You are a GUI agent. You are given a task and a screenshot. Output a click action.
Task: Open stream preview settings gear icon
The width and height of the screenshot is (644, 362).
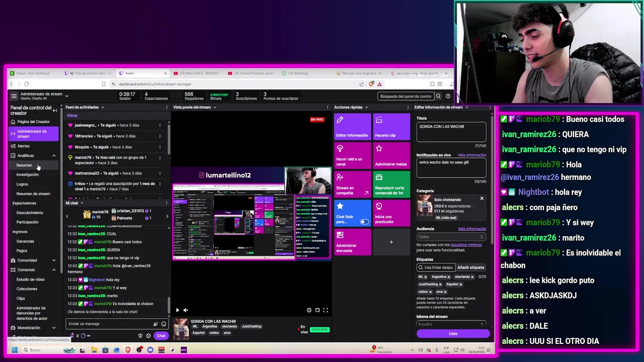point(309,310)
